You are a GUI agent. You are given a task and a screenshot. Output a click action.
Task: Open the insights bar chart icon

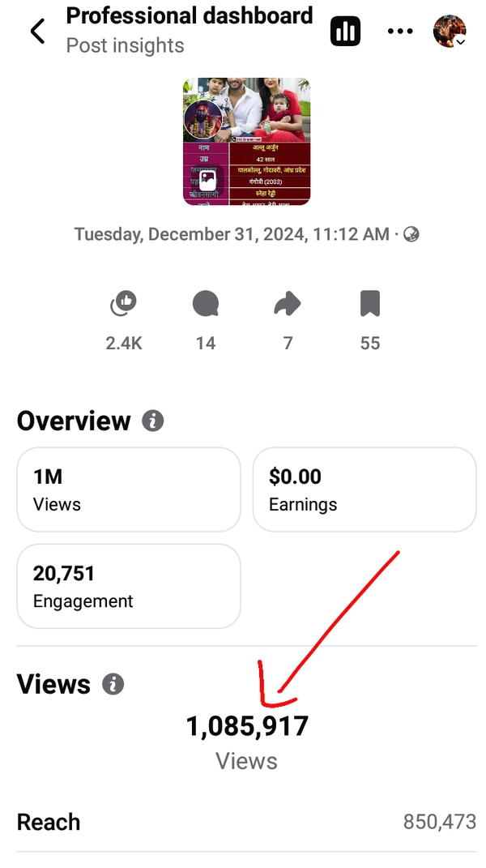[345, 32]
